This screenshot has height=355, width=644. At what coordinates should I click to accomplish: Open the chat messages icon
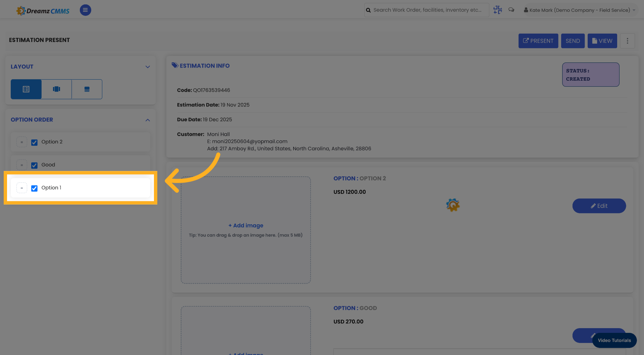point(511,10)
